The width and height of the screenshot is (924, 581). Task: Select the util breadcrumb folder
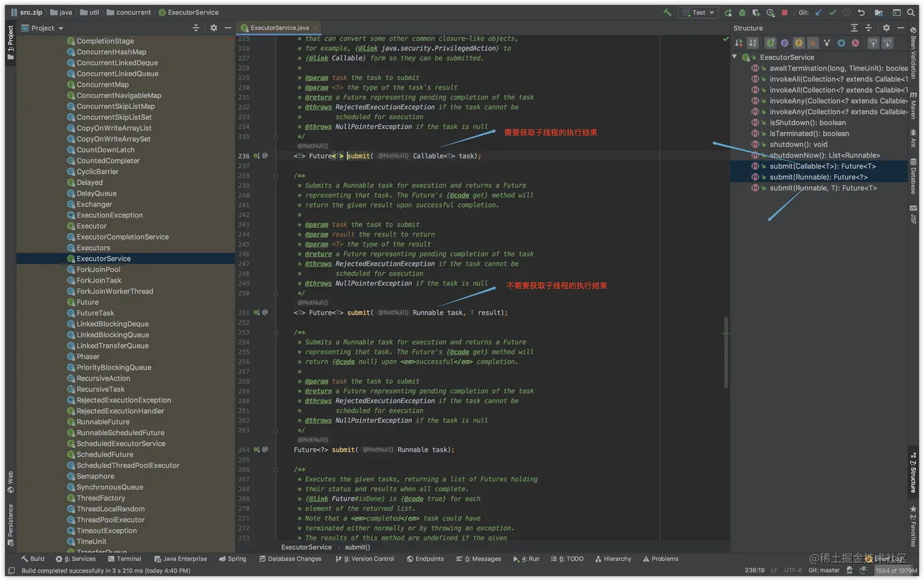[x=89, y=12]
